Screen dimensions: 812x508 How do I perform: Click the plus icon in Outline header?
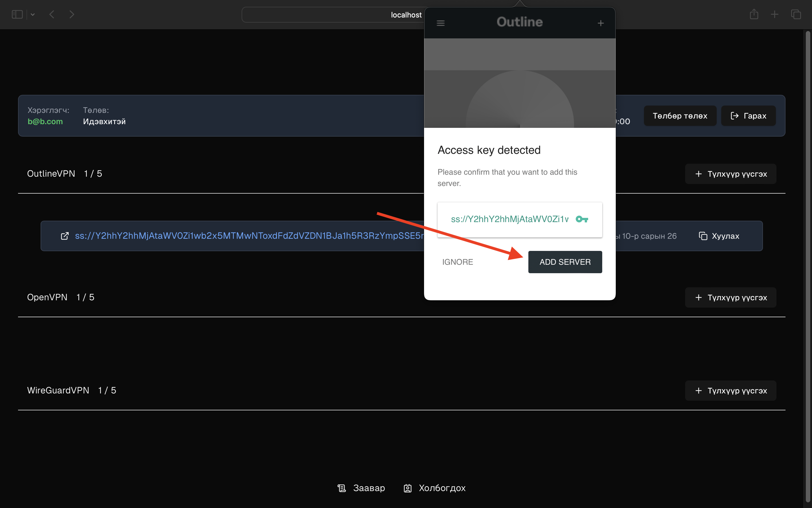(x=601, y=23)
